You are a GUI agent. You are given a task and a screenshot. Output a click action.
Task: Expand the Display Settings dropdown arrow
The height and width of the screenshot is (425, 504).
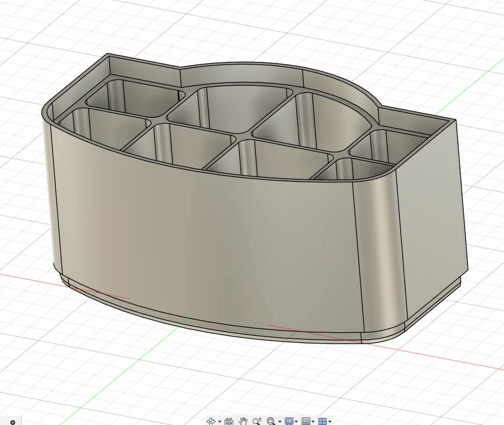point(296,421)
